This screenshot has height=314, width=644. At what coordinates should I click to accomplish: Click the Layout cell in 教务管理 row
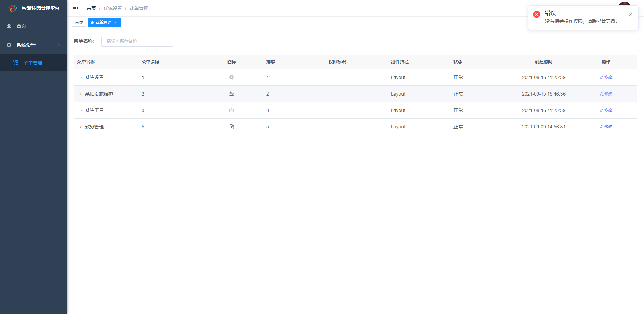click(398, 127)
